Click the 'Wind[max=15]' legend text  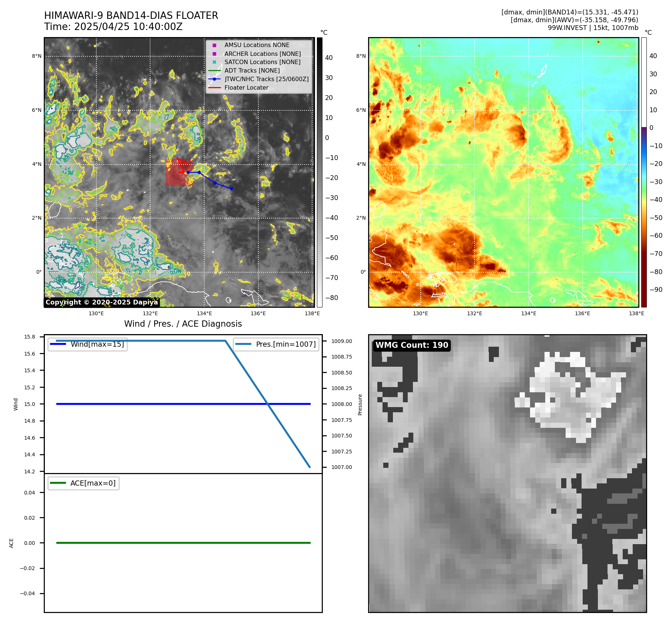pos(97,344)
